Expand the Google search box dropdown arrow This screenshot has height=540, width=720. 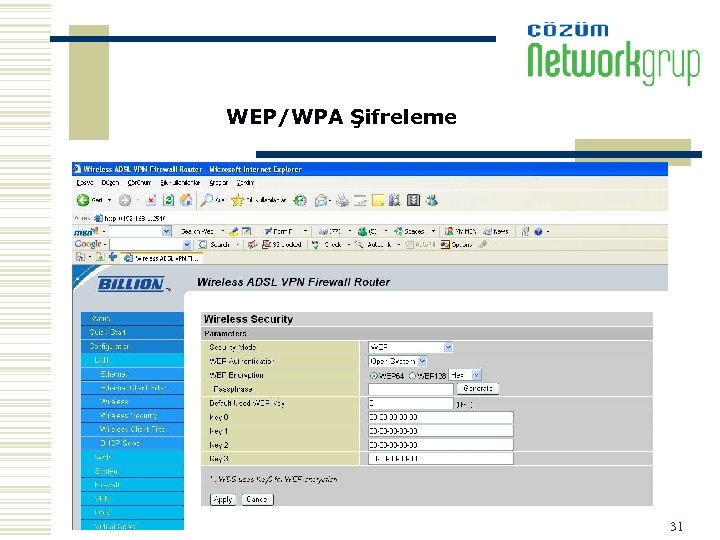187,245
